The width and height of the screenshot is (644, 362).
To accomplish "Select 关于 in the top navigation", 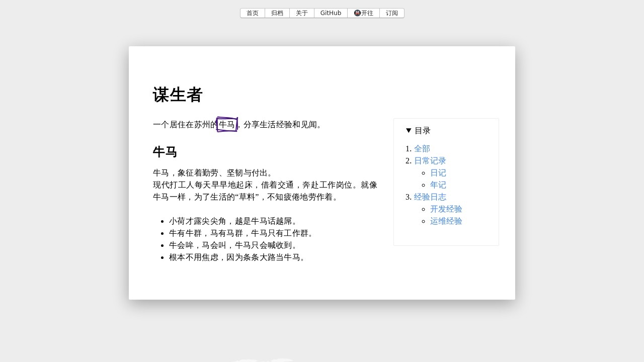I will [x=302, y=13].
